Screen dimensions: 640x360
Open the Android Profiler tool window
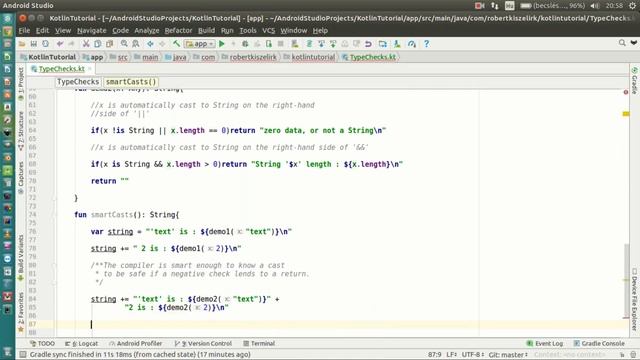(x=135, y=344)
